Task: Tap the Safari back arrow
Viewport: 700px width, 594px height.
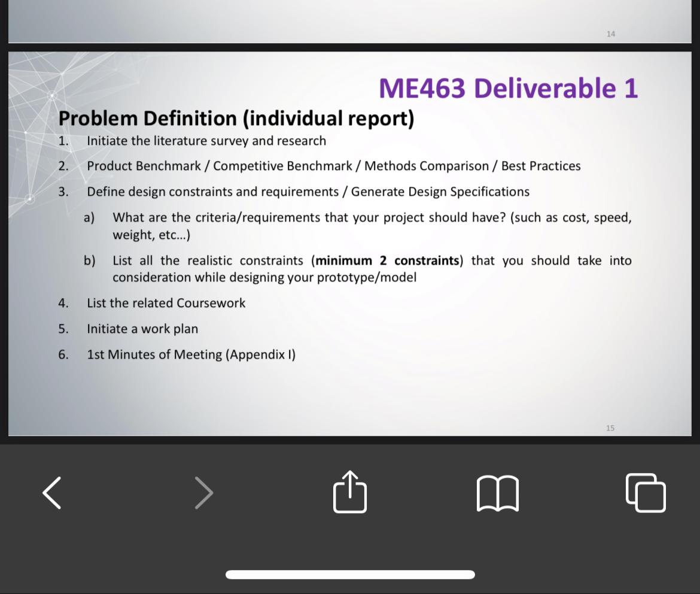Action: point(52,492)
